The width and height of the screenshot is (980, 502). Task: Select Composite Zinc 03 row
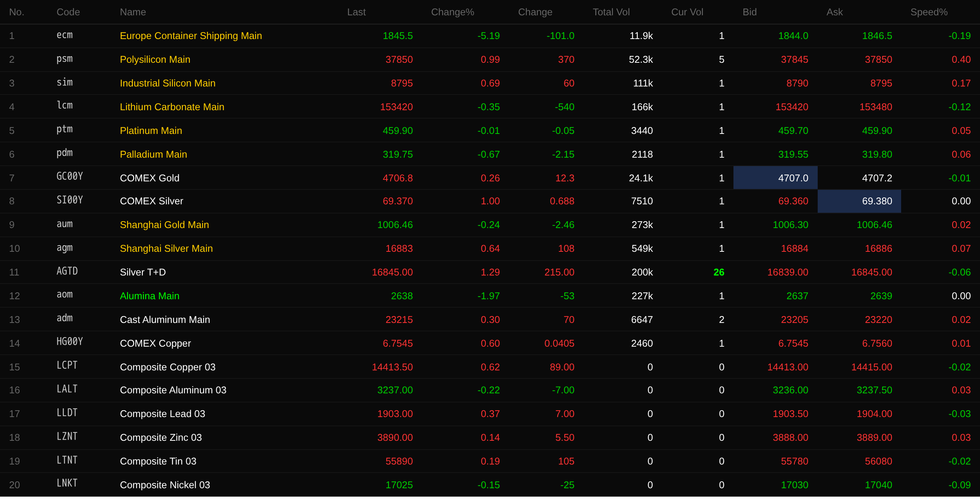(x=490, y=438)
